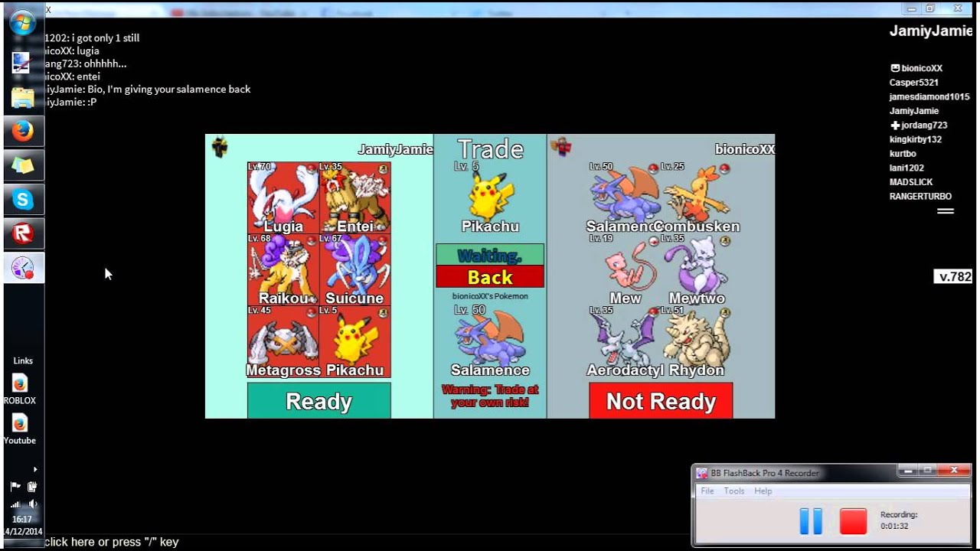980x551 pixels.
Task: Select offered Salamence in Trade column
Action: 490,341
